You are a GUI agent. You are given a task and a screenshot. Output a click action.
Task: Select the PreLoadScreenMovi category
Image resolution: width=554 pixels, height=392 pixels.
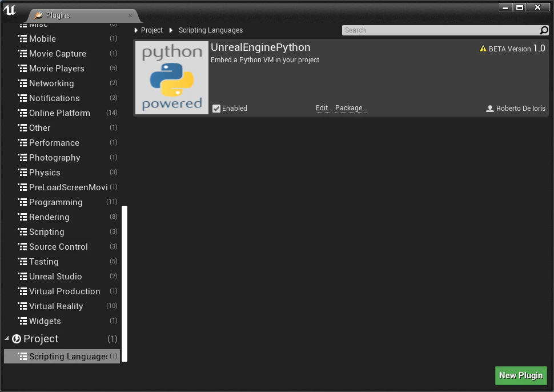(x=62, y=187)
